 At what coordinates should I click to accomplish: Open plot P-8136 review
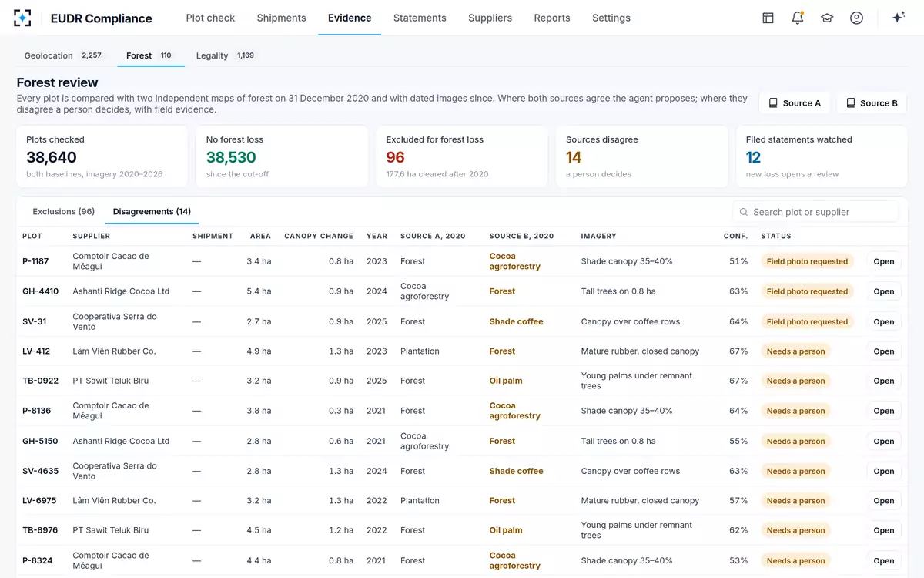pyautogui.click(x=884, y=411)
